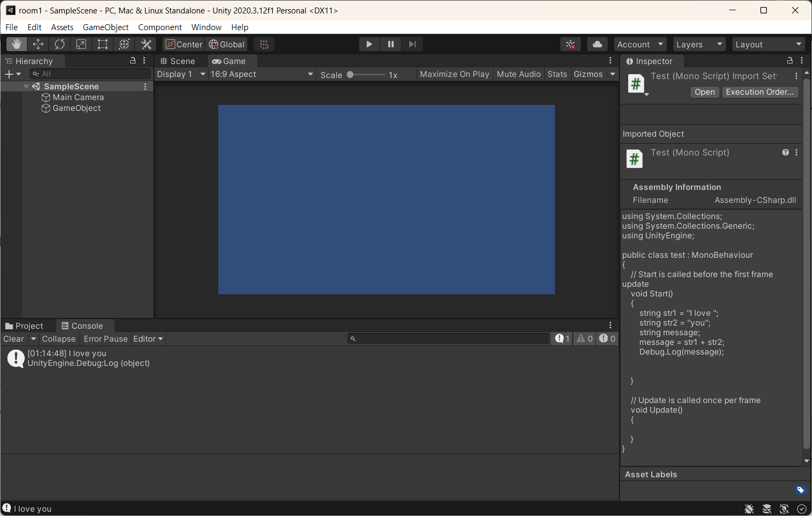Click the Hierarchy search field

click(90, 74)
